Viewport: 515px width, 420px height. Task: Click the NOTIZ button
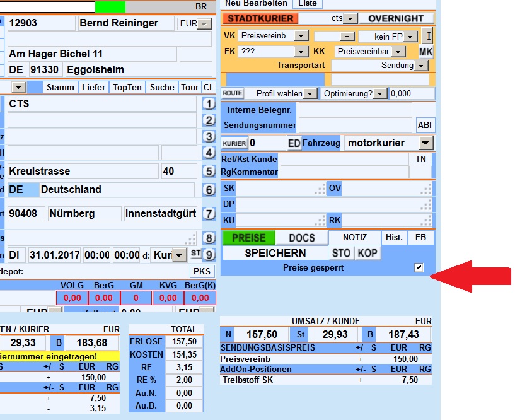click(x=355, y=238)
